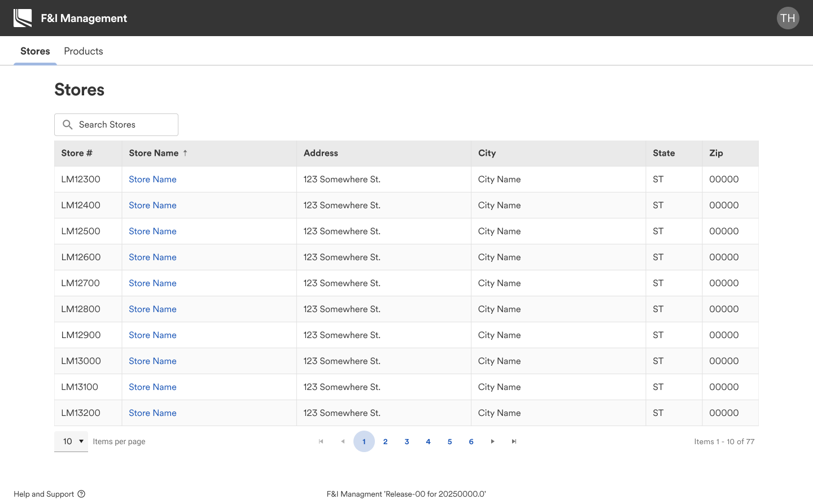Switch to the Products tab
Viewport: 813px width, 504px height.
point(84,51)
